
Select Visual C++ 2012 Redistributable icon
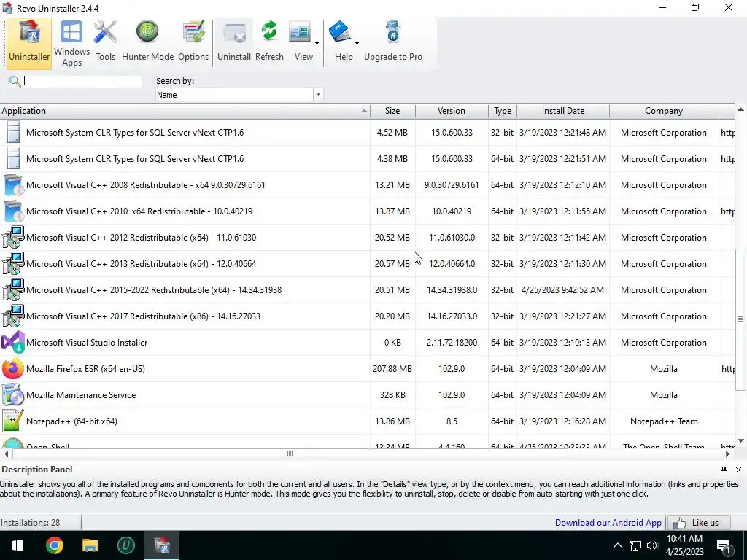point(13,238)
